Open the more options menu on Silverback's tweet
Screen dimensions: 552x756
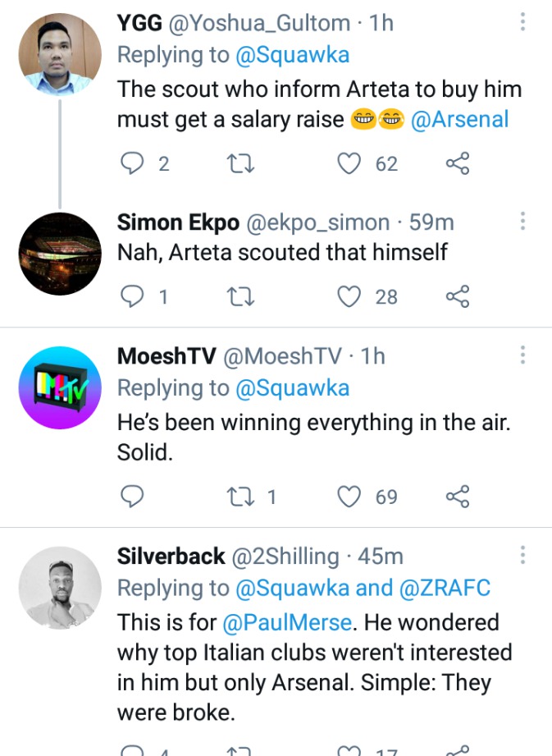point(522,556)
